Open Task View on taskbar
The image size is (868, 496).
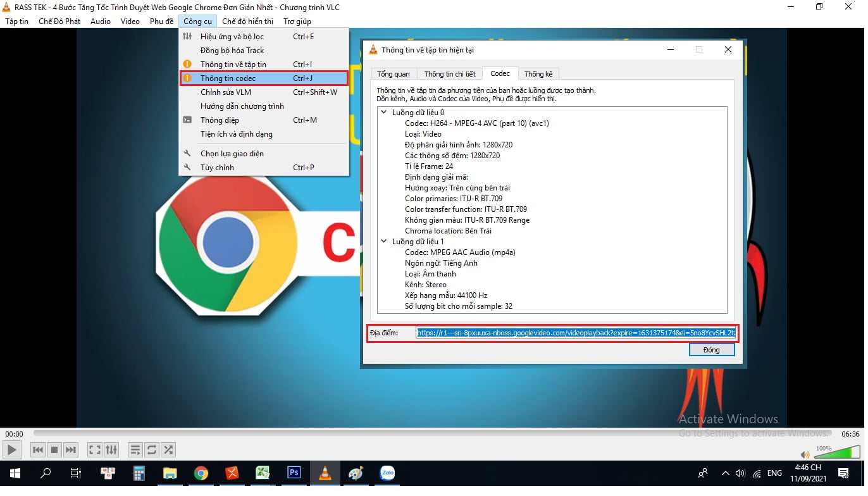[76, 473]
